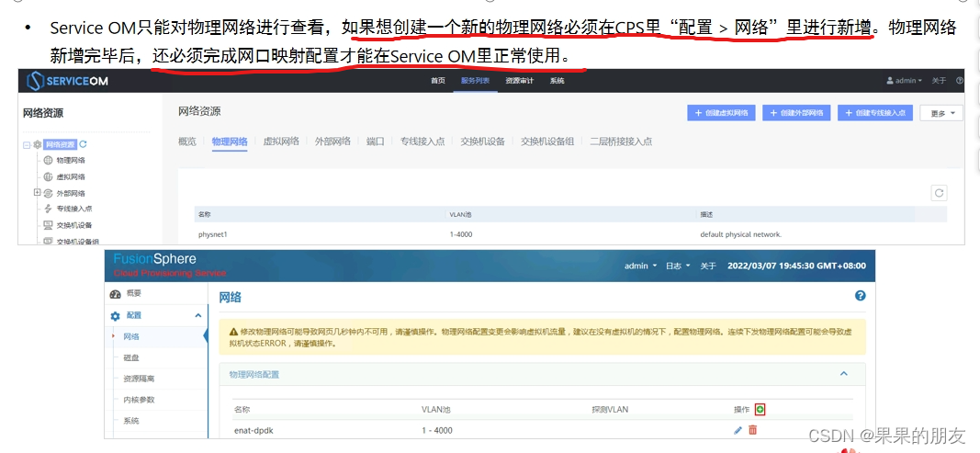
Task: Switch to the 专线接入点 tab
Action: coord(422,142)
